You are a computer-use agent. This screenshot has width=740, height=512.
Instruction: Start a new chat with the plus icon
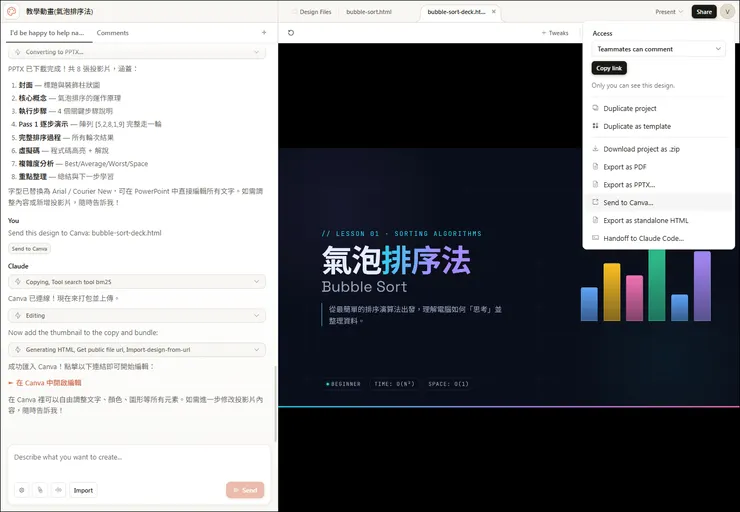[264, 33]
